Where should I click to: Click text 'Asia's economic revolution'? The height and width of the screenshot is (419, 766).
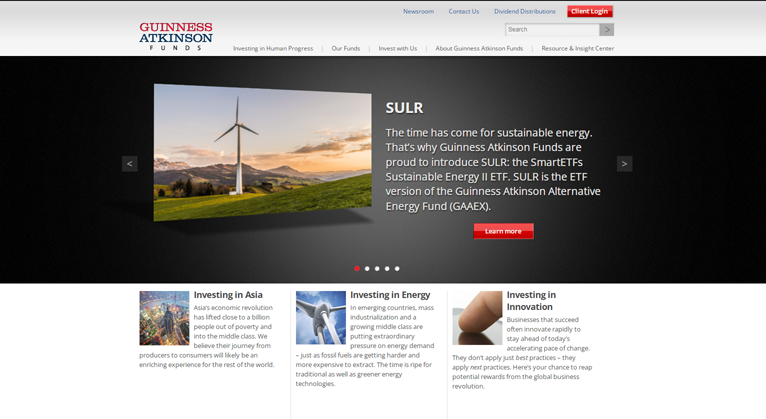[233, 308]
